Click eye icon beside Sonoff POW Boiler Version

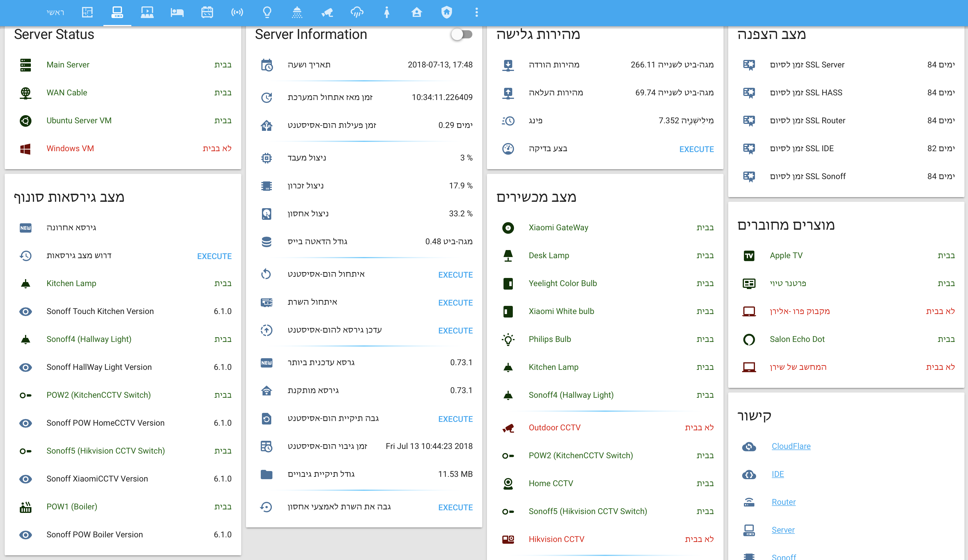pyautogui.click(x=25, y=535)
